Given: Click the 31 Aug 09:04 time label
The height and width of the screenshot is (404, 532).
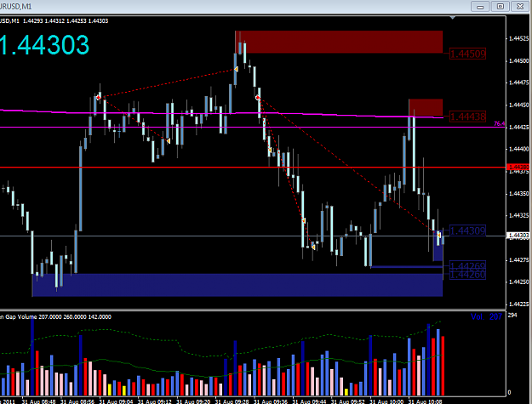Looking at the screenshot, I should point(116,401).
